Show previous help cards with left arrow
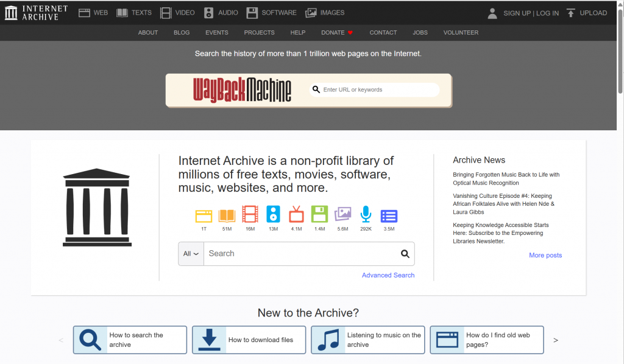Screen dimensions: 624x364 point(61,340)
